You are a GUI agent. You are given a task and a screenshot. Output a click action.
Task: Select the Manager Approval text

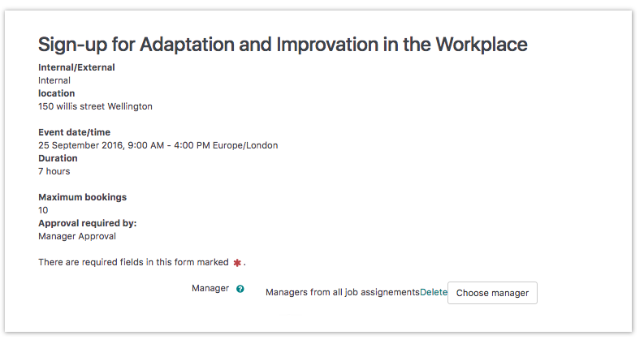point(77,236)
